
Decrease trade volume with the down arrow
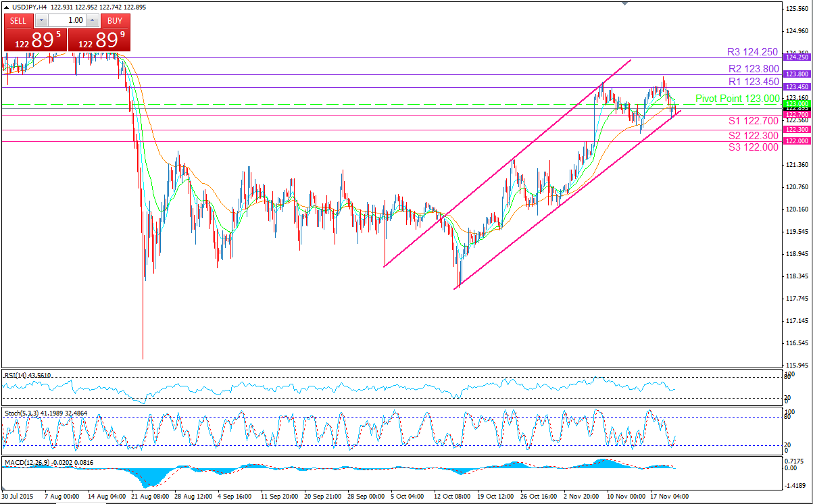(x=43, y=20)
